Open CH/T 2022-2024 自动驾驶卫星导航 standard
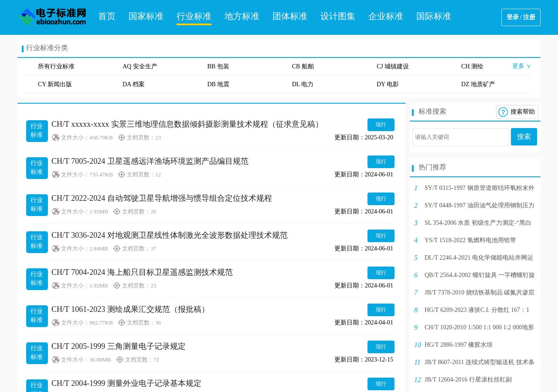This screenshot has width=558, height=392. 162,198
